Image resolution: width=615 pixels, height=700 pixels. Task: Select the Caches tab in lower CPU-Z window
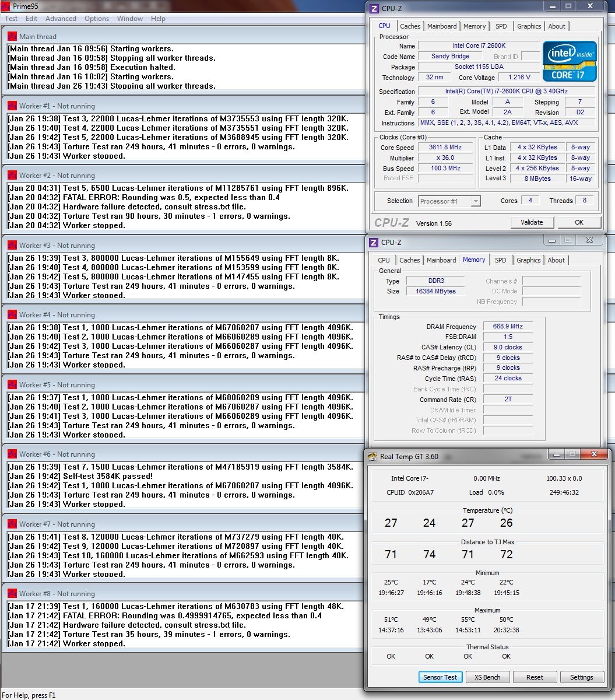tap(410, 260)
